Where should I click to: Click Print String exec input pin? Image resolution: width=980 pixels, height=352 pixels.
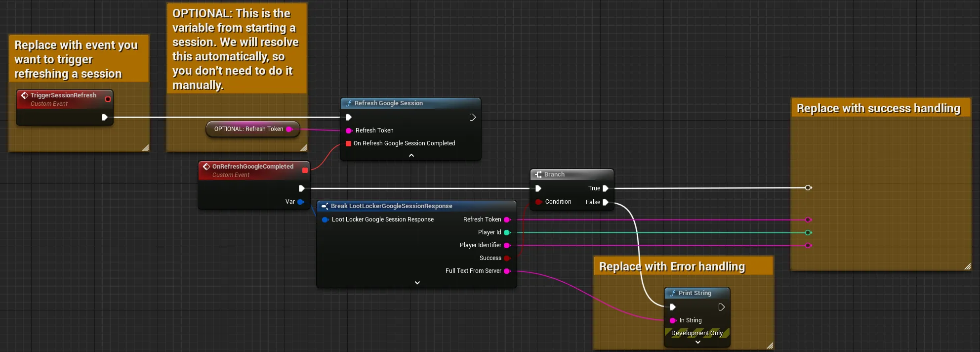click(x=672, y=307)
